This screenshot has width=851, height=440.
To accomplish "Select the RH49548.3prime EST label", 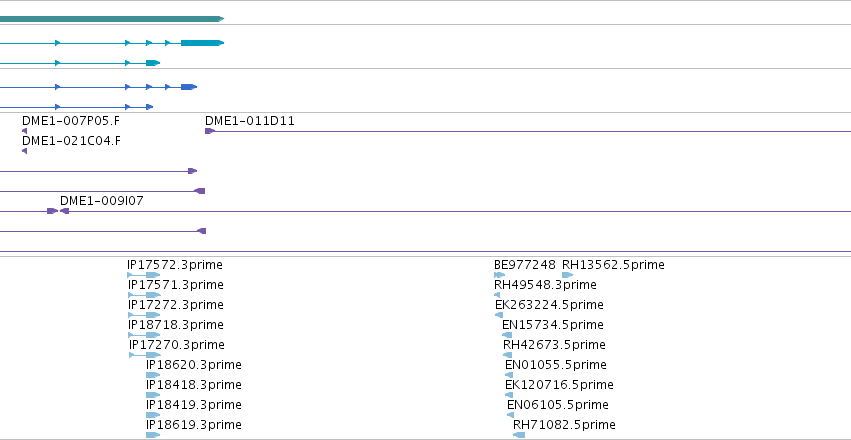I will (545, 285).
